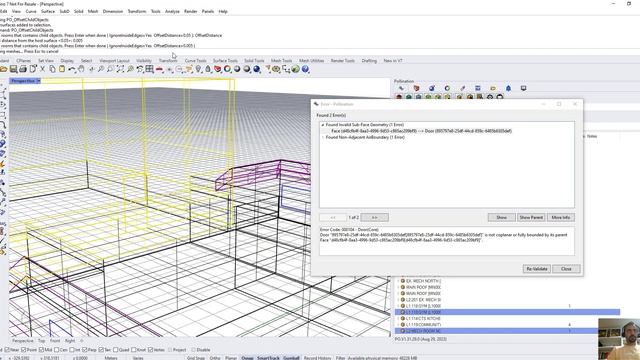Switch to the Mesh Tools toolbar tab
The width and height of the screenshot is (640, 360).
[x=281, y=61]
